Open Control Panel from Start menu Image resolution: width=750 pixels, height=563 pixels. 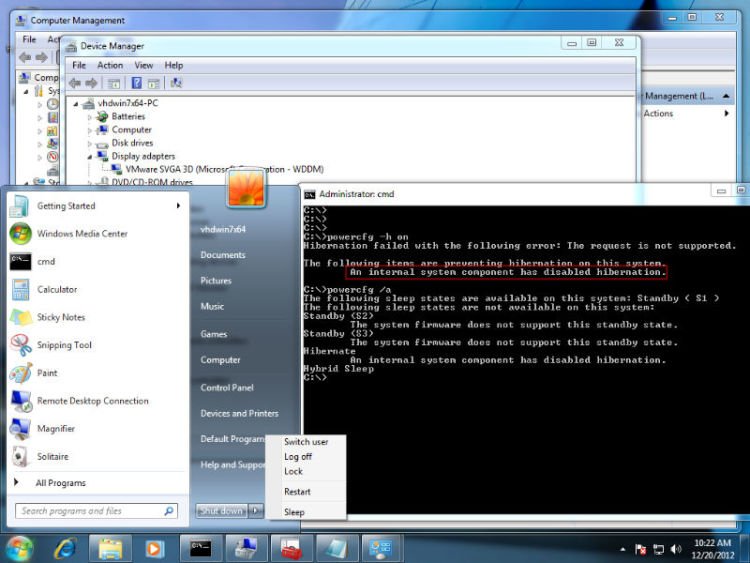click(227, 388)
